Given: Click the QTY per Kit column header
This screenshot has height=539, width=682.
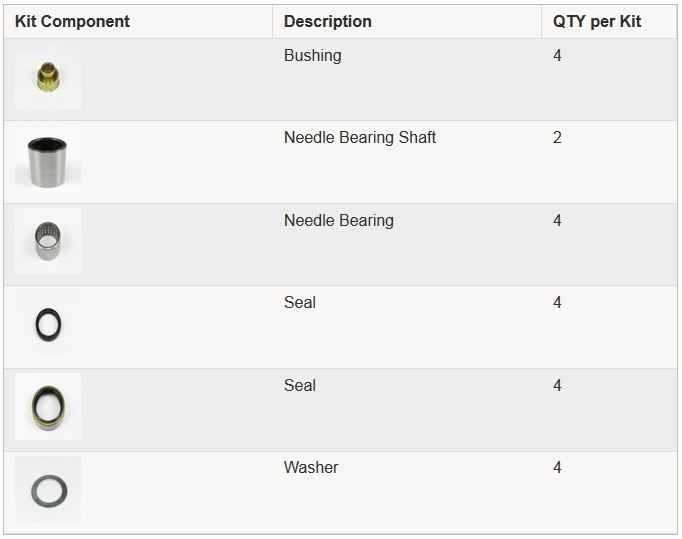Looking at the screenshot, I should click(x=597, y=21).
